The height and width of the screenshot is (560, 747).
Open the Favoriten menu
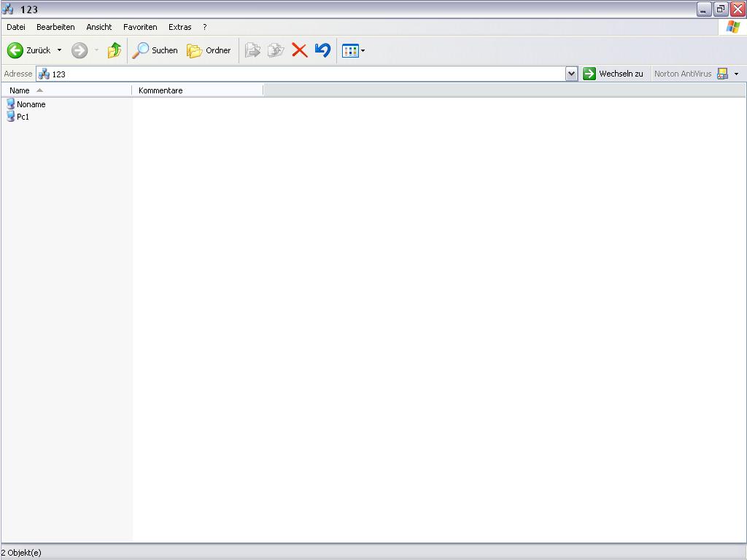pyautogui.click(x=140, y=27)
